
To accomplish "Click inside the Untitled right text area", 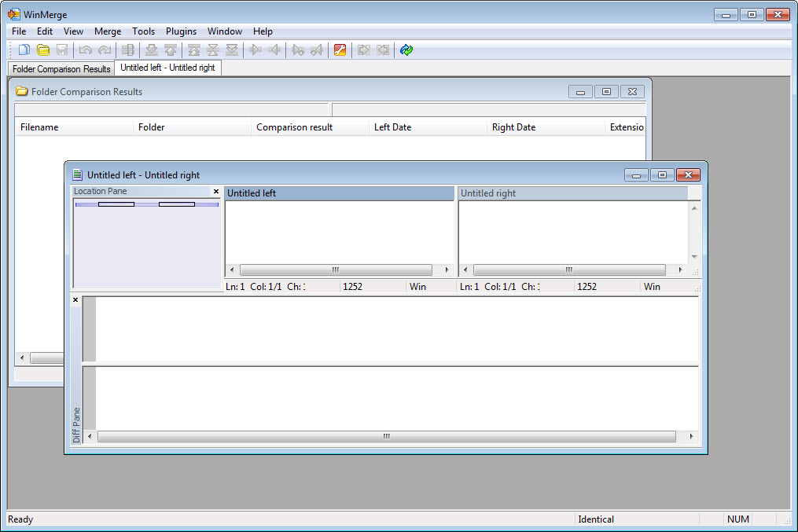I will (574, 233).
